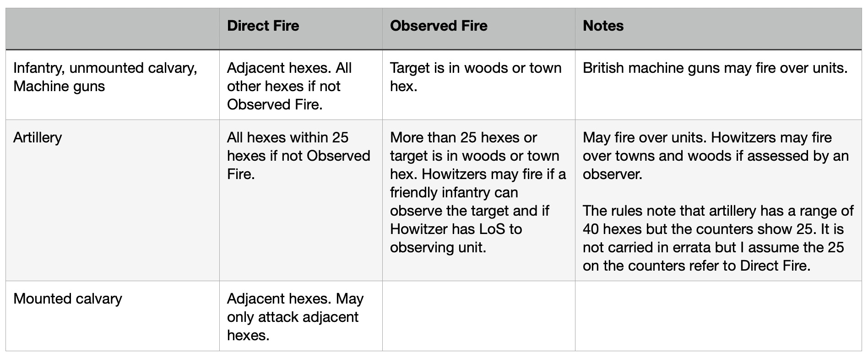Select infantry Direct Fire adjacent hexes cell
868x359 pixels.
click(301, 85)
